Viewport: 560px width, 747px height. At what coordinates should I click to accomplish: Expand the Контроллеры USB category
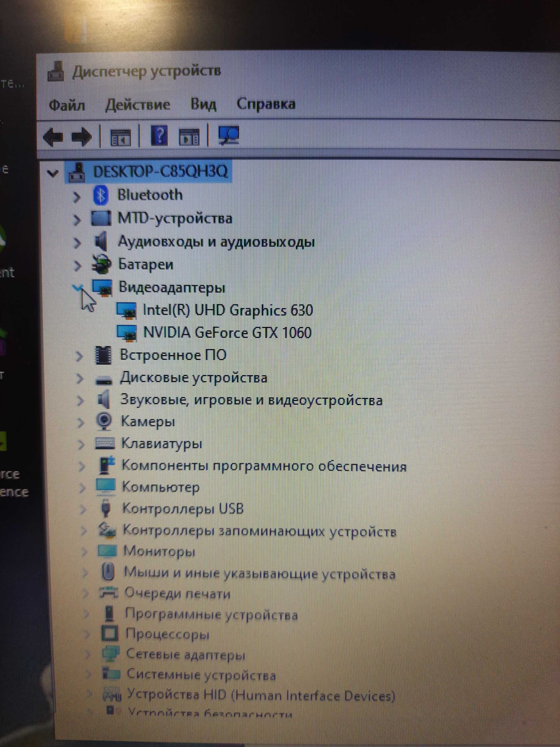tap(83, 509)
